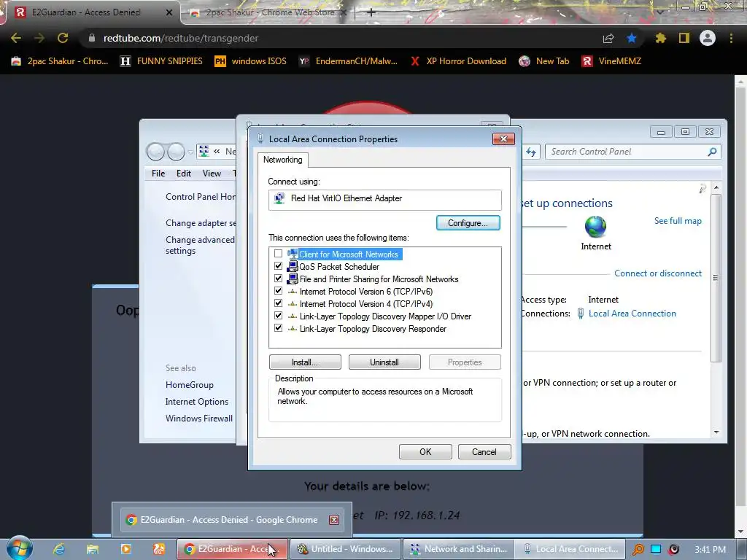Open the Control Panel nav history dropdown arrow
The height and width of the screenshot is (560, 747).
click(190, 152)
